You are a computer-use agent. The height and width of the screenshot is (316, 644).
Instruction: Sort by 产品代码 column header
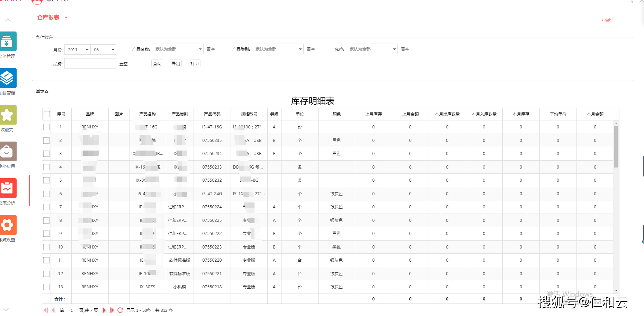point(212,114)
